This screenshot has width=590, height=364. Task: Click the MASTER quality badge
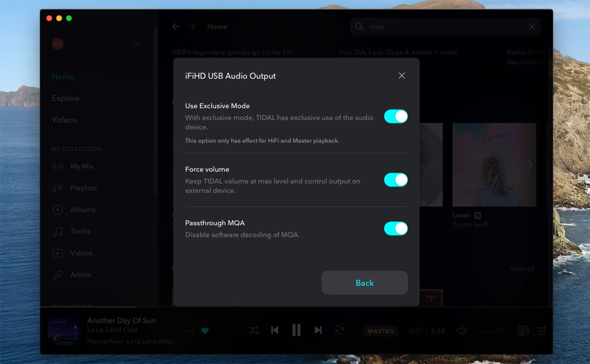(x=381, y=331)
